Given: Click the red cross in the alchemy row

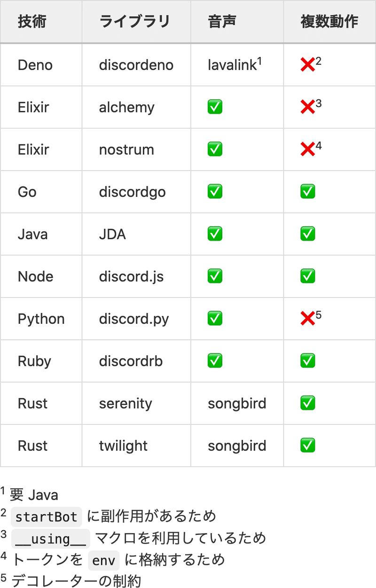Looking at the screenshot, I should pyautogui.click(x=308, y=107).
